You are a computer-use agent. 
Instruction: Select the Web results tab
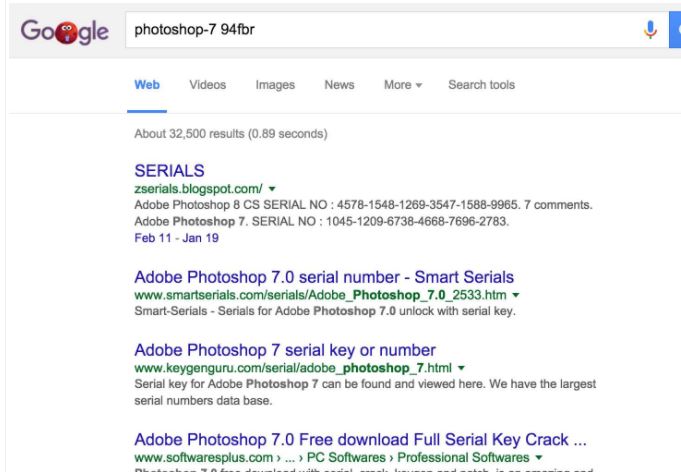[147, 85]
